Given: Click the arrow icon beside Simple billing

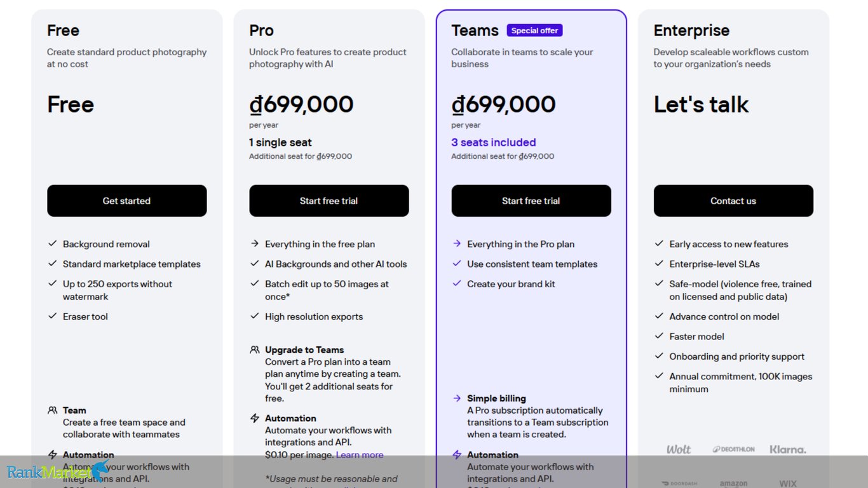Looking at the screenshot, I should coord(457,398).
